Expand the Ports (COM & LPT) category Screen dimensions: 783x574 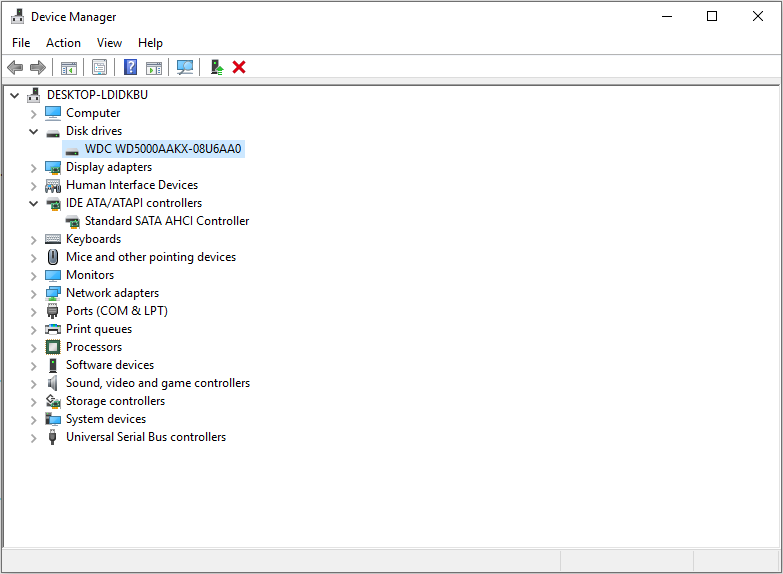pos(33,312)
